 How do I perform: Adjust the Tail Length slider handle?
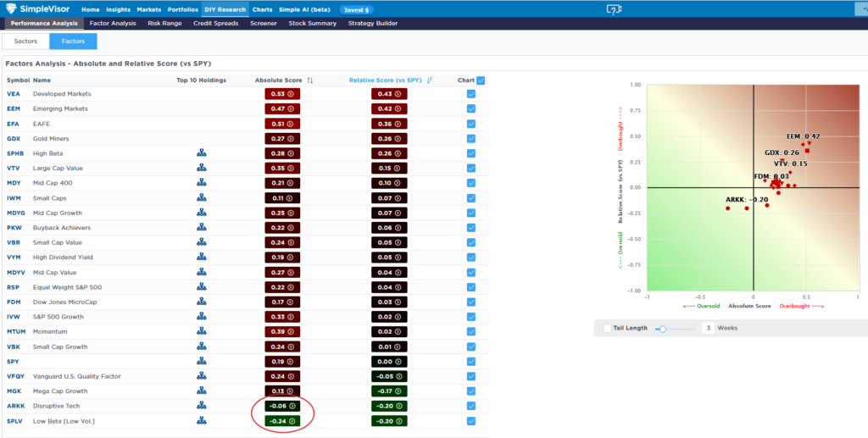[x=663, y=329]
